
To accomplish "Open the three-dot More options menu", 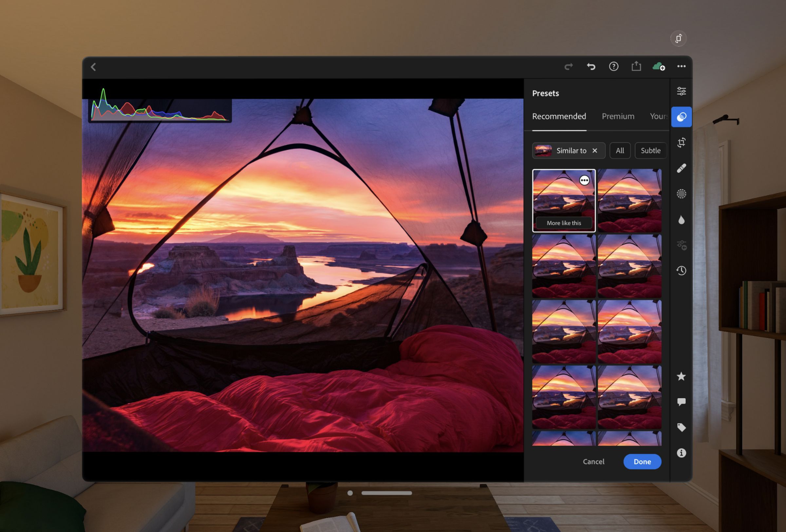I will pos(681,66).
